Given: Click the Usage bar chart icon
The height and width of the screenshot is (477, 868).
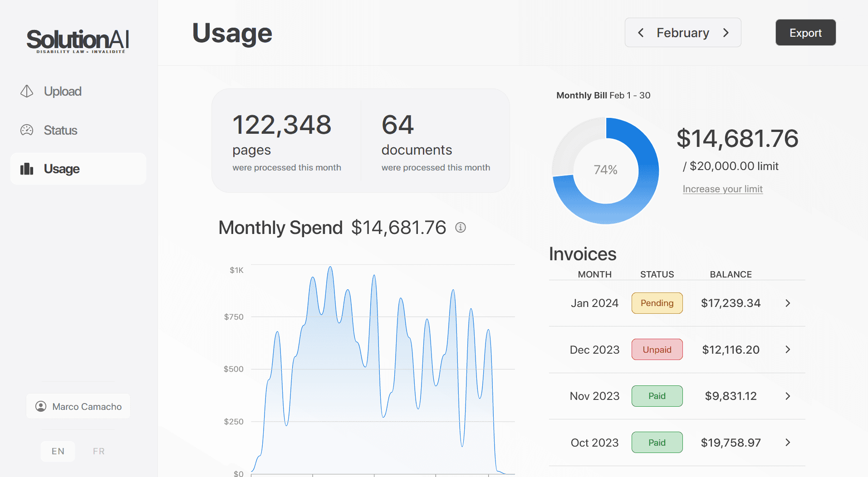Looking at the screenshot, I should pyautogui.click(x=27, y=169).
